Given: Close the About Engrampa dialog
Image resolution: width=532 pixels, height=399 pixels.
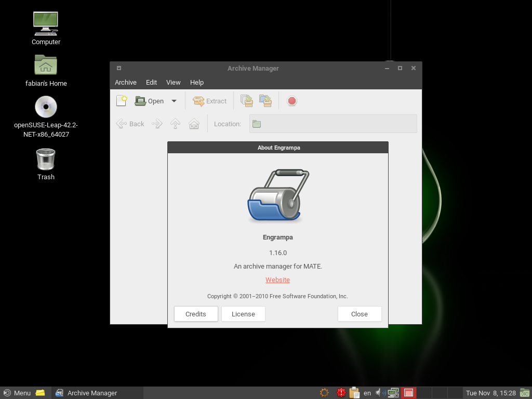Looking at the screenshot, I should coord(360,314).
